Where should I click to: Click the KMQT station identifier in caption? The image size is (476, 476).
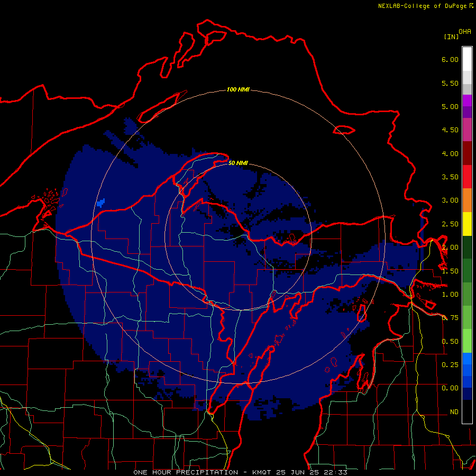(x=261, y=472)
